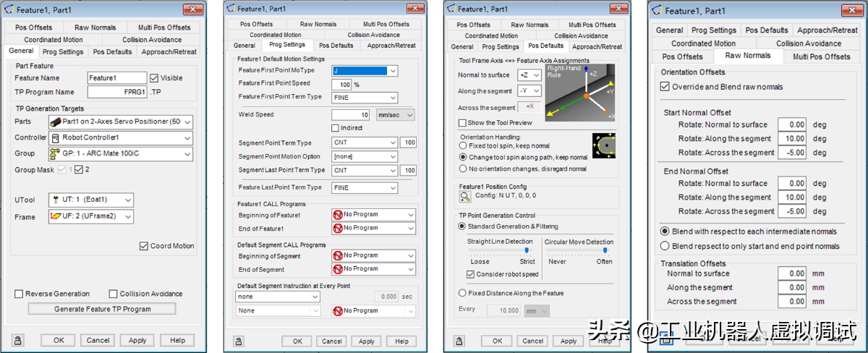The image size is (868, 353).
Task: Select Fixed Distance Along the Feature option
Action: pos(463,293)
